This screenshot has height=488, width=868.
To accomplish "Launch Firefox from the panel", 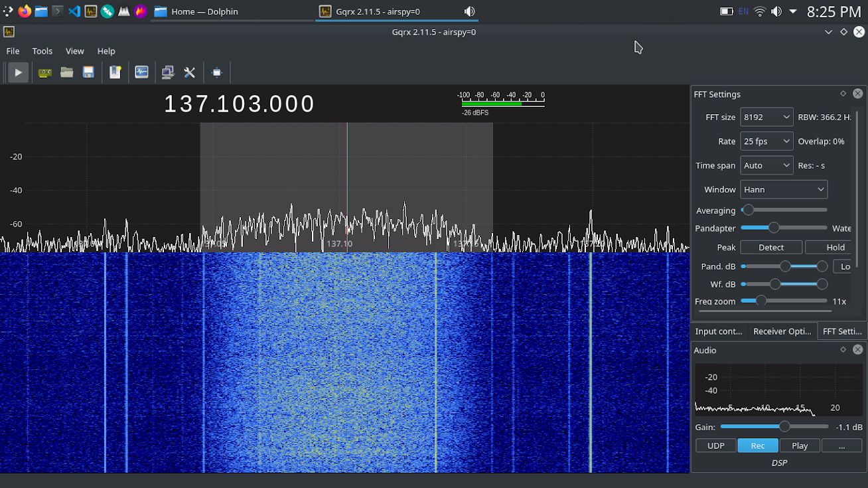I will 25,11.
